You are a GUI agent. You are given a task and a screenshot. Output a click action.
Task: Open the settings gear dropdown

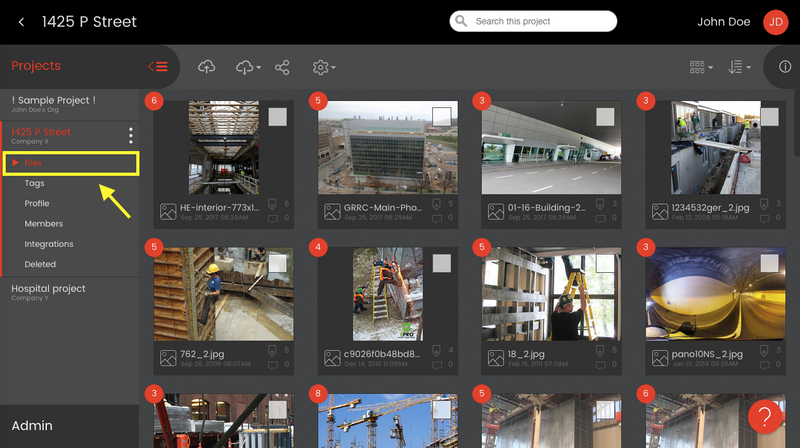(x=323, y=67)
